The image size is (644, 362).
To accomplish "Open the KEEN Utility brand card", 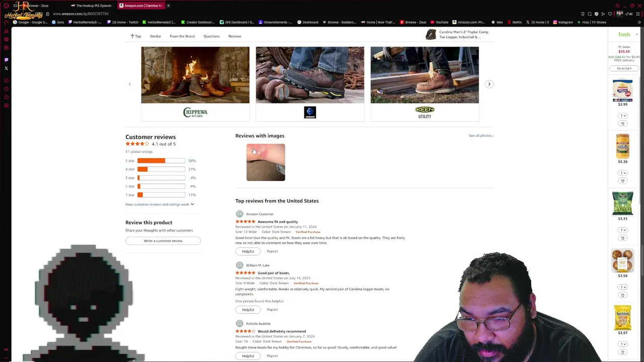I will (425, 84).
